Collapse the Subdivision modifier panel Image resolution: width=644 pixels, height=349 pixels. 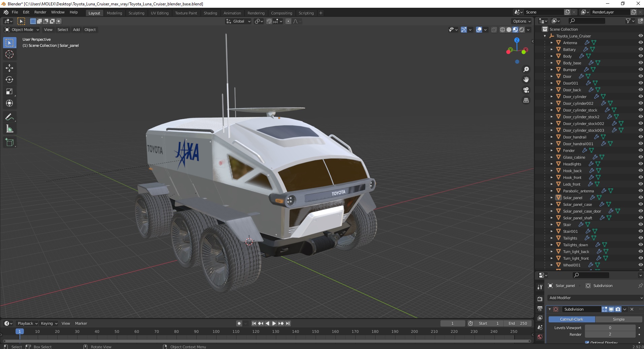[x=550, y=309]
